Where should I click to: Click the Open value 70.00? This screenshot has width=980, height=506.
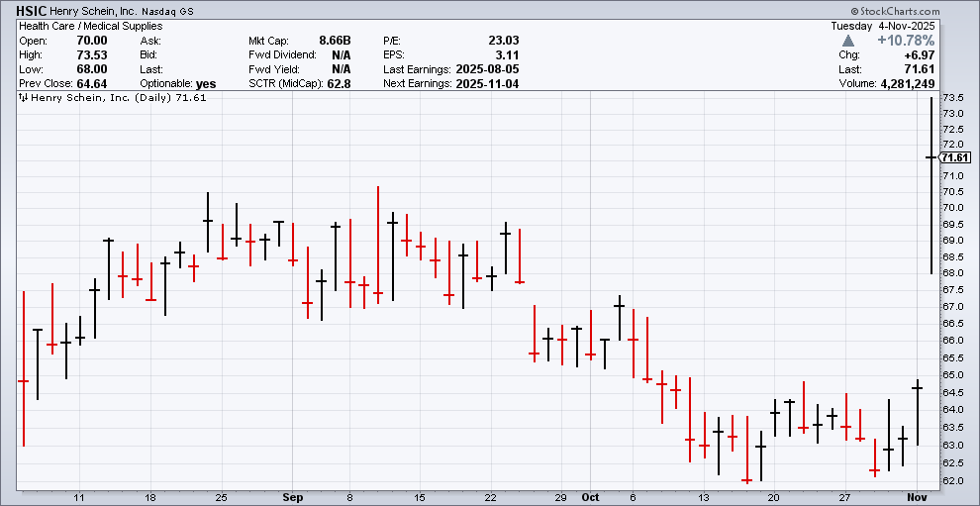click(x=94, y=41)
